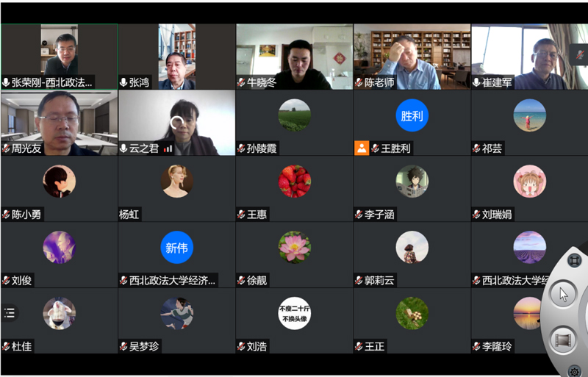
Task: Click the orange host icon beside 王胜利
Action: (362, 148)
